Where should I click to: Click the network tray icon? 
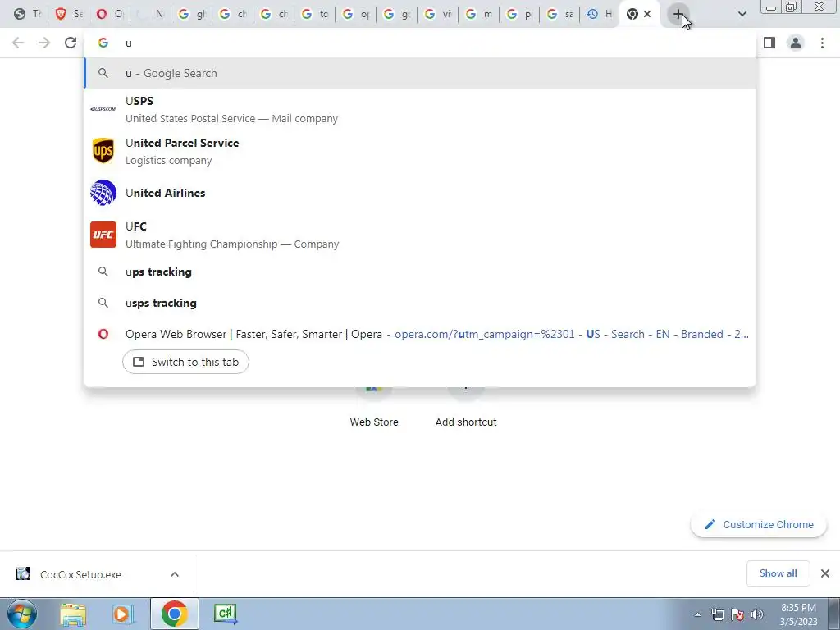tap(718, 614)
